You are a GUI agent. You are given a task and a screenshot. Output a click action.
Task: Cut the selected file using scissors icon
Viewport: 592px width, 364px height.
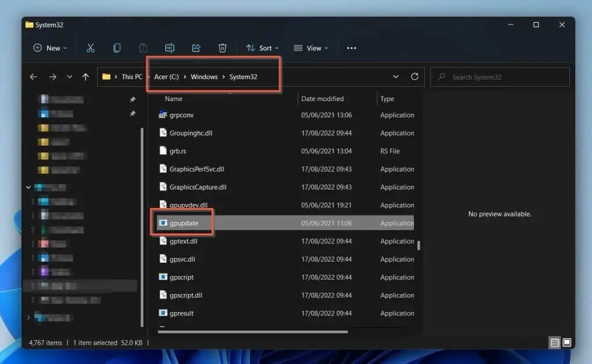coord(90,48)
